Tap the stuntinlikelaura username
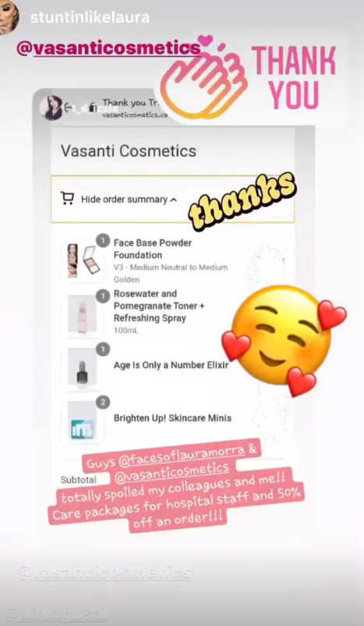 (x=90, y=18)
